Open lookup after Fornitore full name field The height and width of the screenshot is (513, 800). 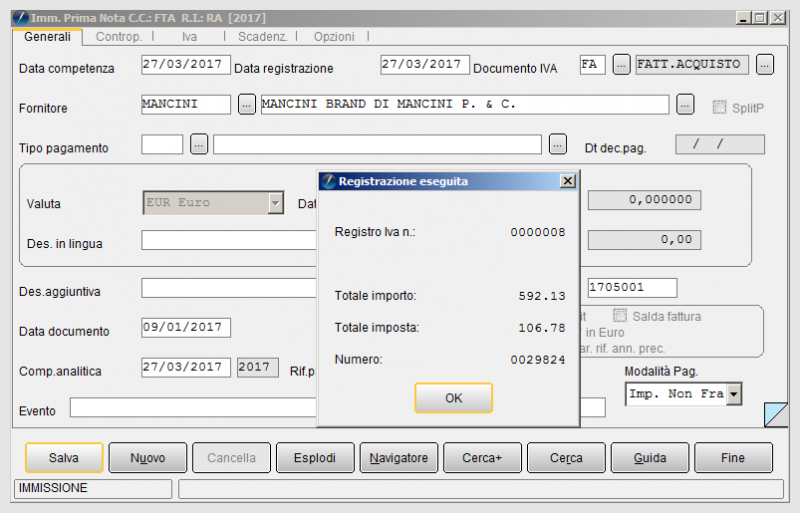click(x=685, y=105)
